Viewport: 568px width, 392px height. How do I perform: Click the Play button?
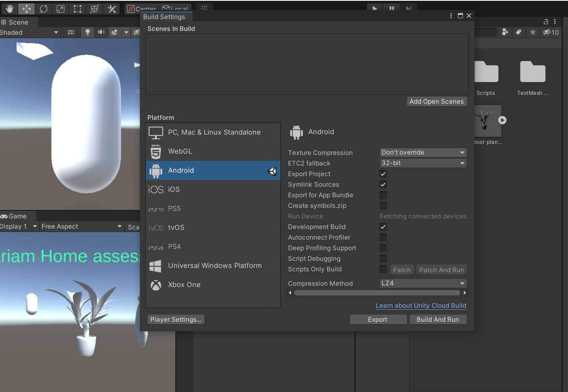click(375, 8)
